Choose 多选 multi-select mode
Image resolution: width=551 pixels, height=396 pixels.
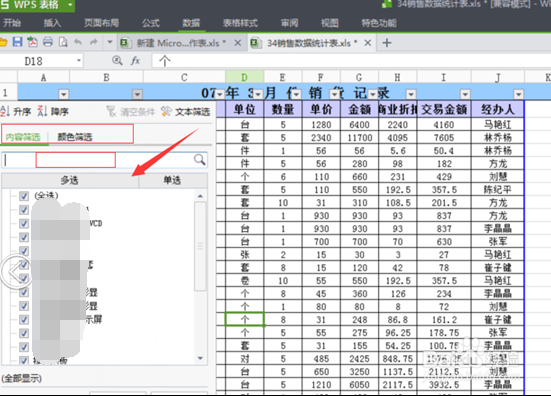tap(70, 180)
